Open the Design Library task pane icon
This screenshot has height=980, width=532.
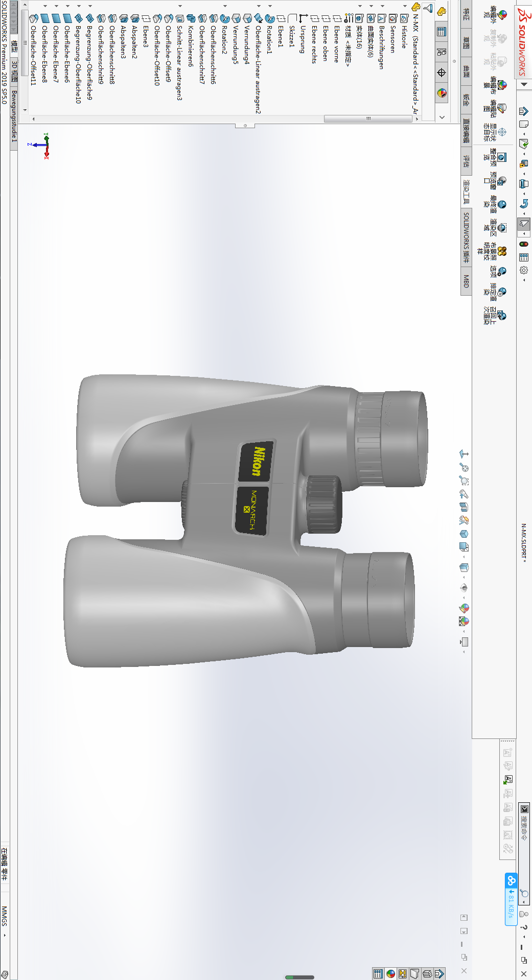[x=427, y=973]
